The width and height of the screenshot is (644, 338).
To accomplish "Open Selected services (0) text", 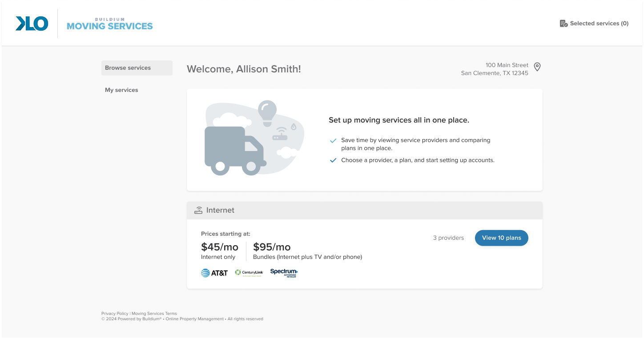I will pos(599,24).
